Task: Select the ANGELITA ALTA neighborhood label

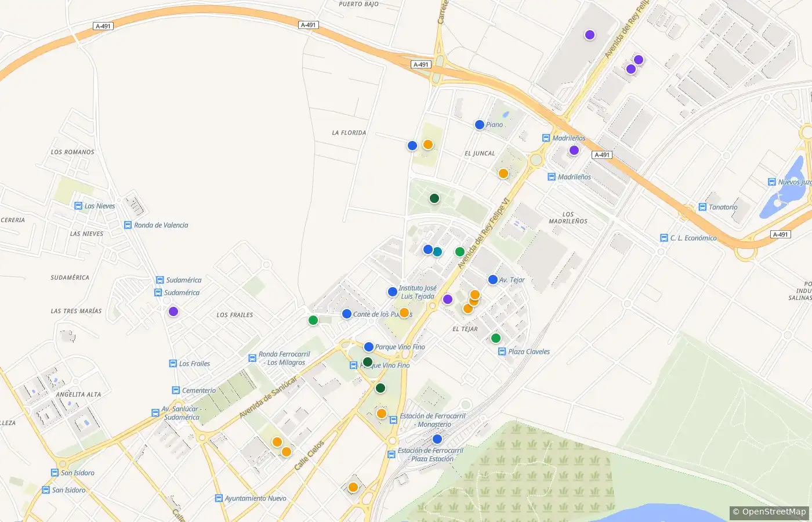Action: coord(78,394)
